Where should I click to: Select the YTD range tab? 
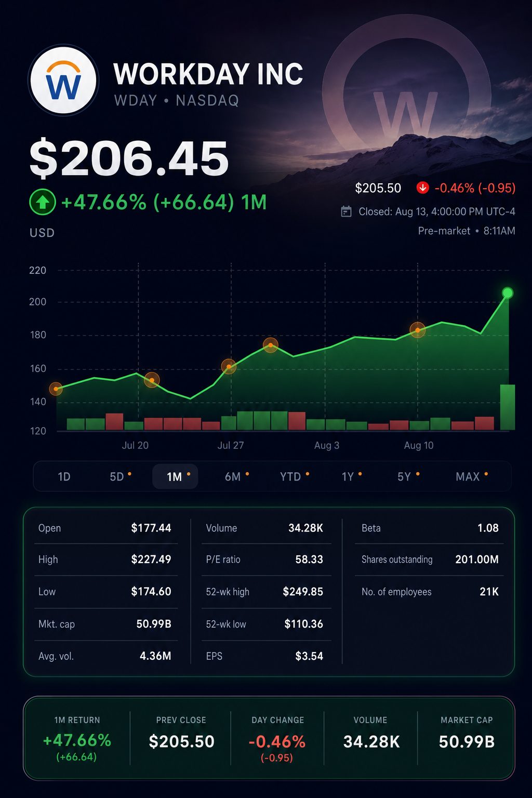(x=294, y=476)
